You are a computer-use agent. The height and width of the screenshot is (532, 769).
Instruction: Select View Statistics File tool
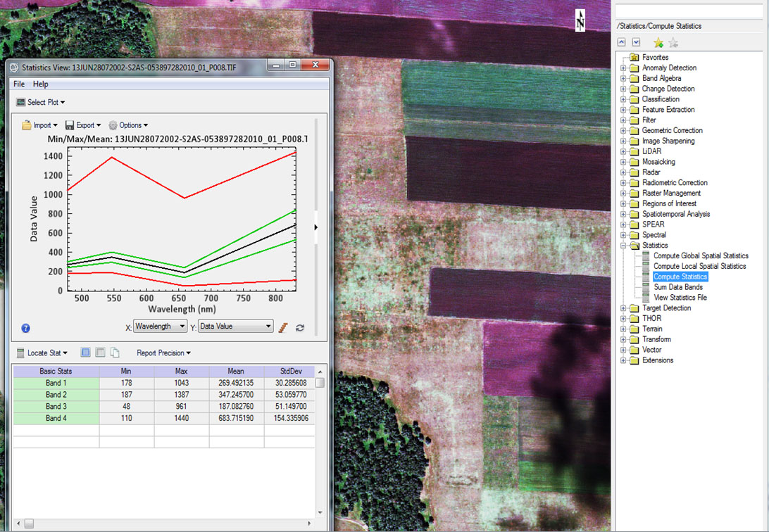pyautogui.click(x=680, y=298)
